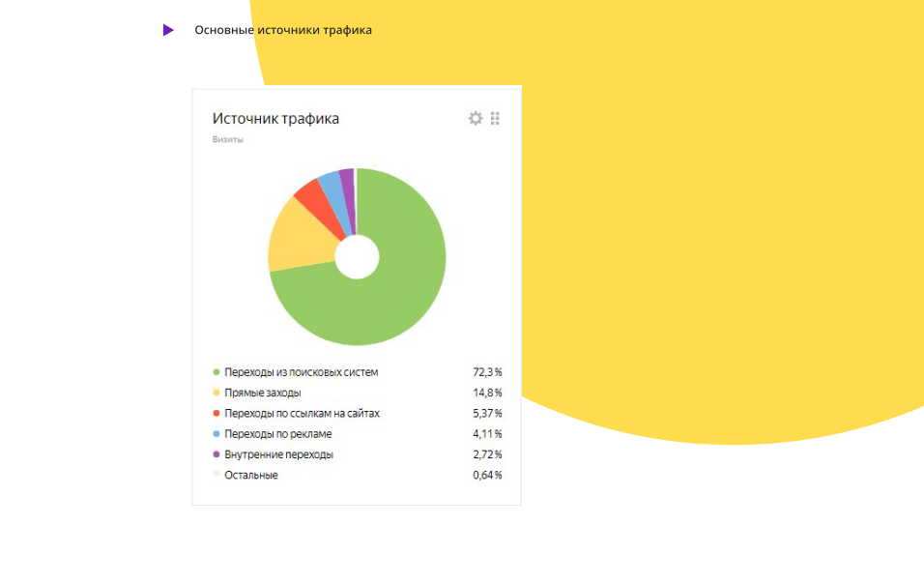Click the green legend dot
This screenshot has height=584, width=924.
(x=217, y=372)
